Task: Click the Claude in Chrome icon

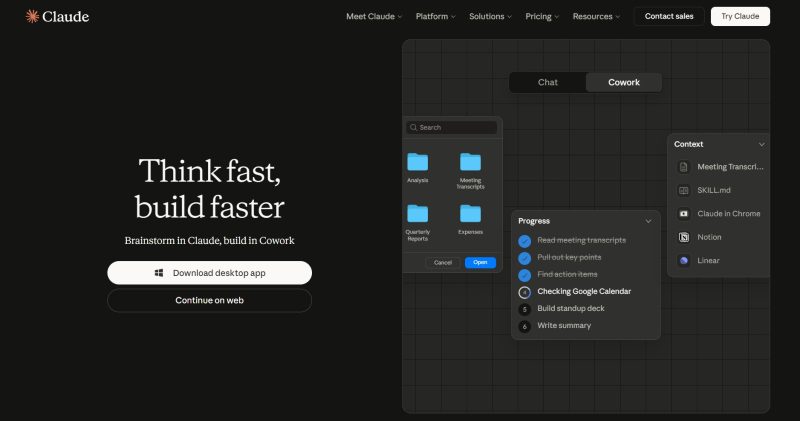Action: (x=684, y=214)
